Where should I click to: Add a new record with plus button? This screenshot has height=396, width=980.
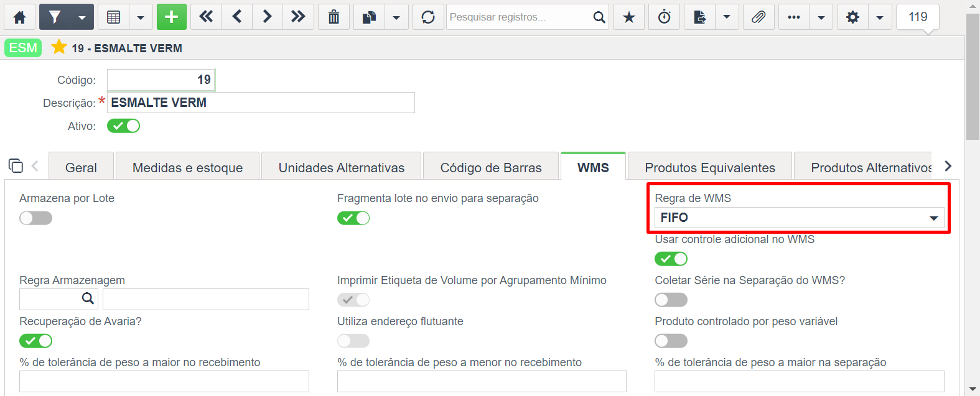pyautogui.click(x=172, y=17)
